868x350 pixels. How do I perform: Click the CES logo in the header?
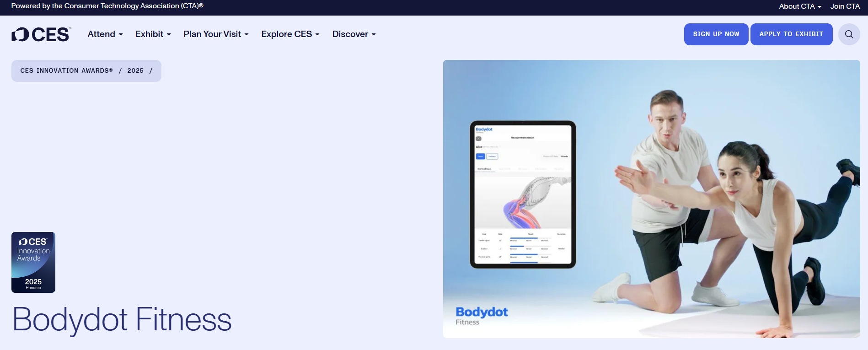pyautogui.click(x=41, y=34)
